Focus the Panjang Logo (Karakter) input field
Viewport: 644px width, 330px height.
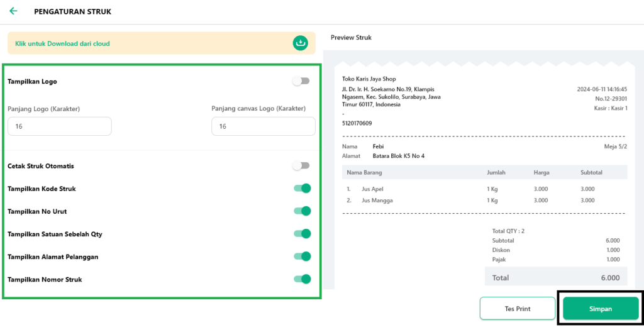click(x=60, y=126)
